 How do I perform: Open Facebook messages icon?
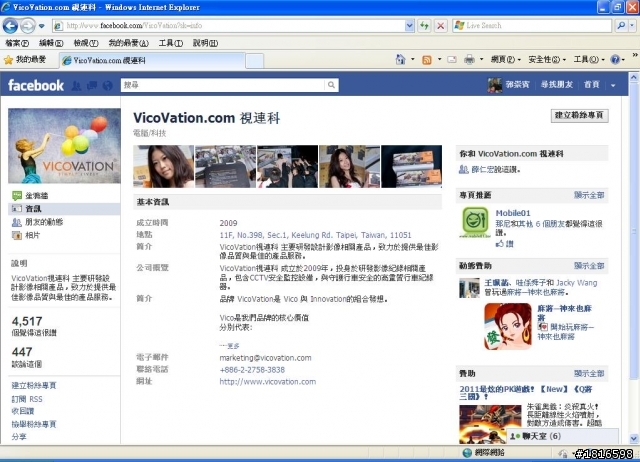pos(92,85)
